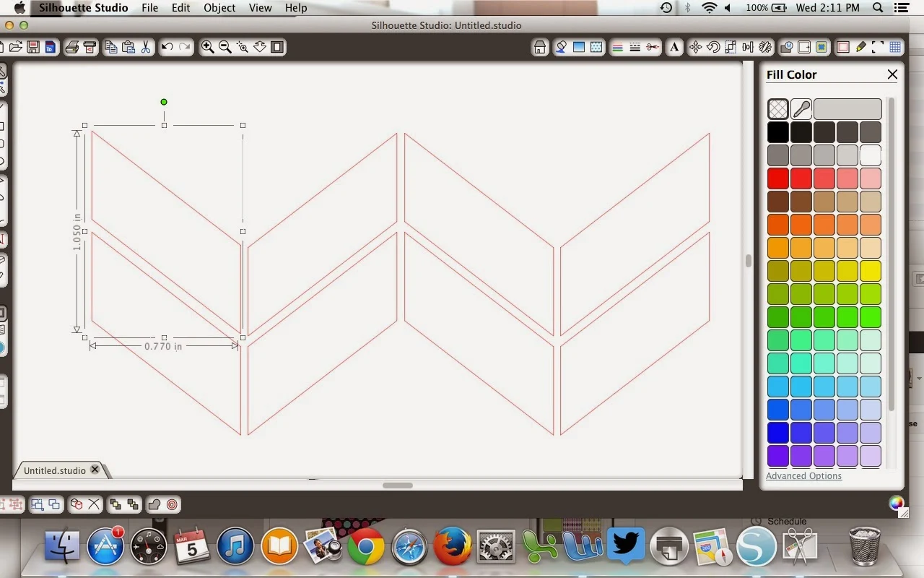Open the Help menu
Screen dimensions: 924x578
tap(296, 8)
